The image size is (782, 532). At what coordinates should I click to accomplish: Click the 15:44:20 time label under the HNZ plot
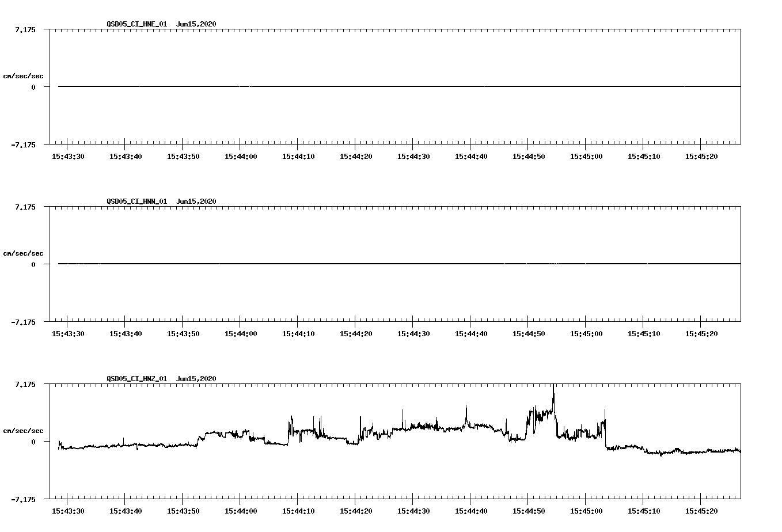pyautogui.click(x=356, y=511)
